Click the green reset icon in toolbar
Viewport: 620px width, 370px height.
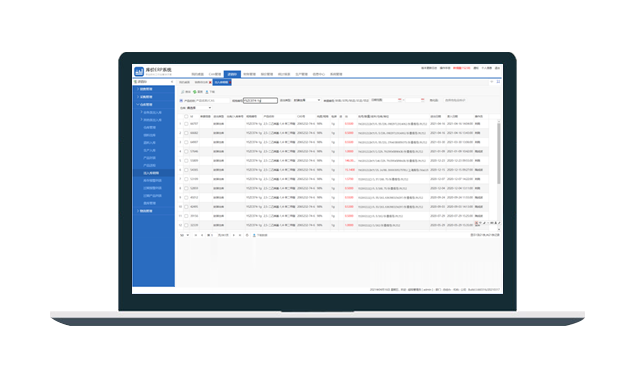coord(195,92)
